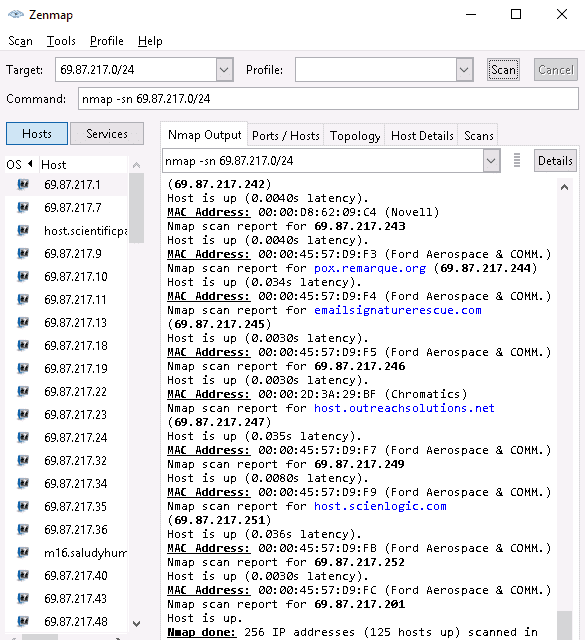Image resolution: width=585 pixels, height=640 pixels.
Task: Click the OS icon beside 69.87.217.23
Action: pyautogui.click(x=23, y=415)
